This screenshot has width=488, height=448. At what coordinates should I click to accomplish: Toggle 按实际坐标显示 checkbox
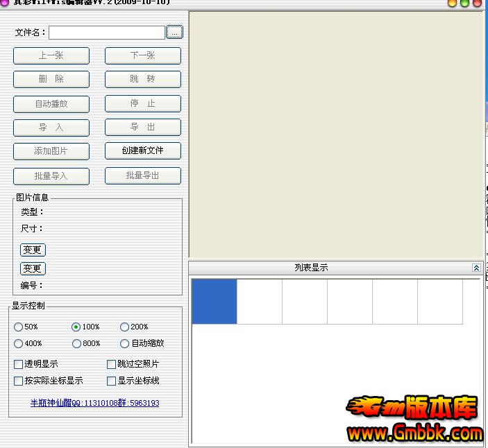(x=18, y=381)
